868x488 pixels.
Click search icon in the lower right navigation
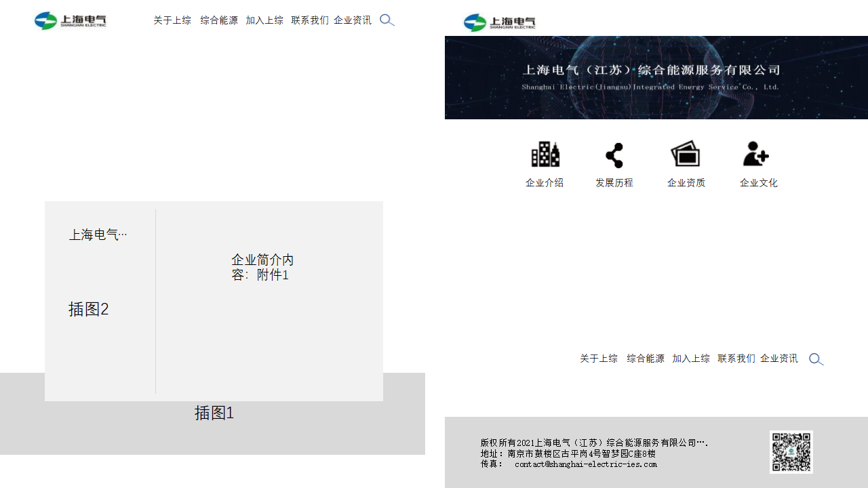click(x=816, y=359)
